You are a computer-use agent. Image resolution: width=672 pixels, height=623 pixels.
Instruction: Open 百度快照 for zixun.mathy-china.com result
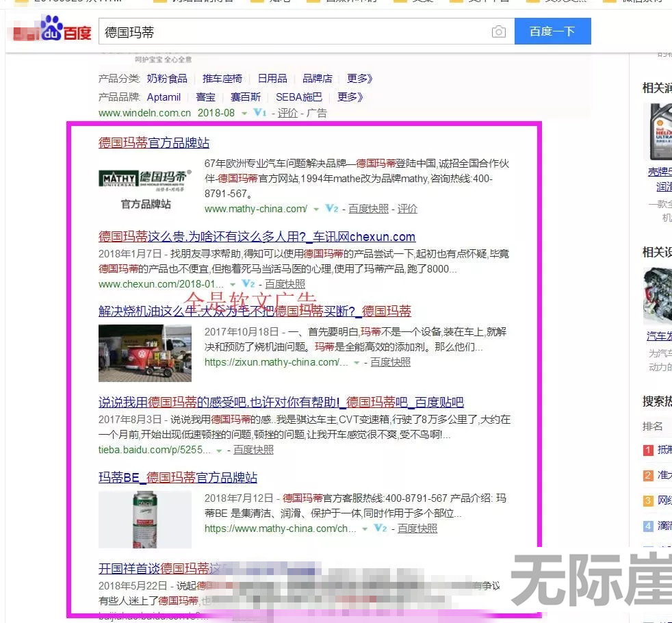tap(391, 362)
